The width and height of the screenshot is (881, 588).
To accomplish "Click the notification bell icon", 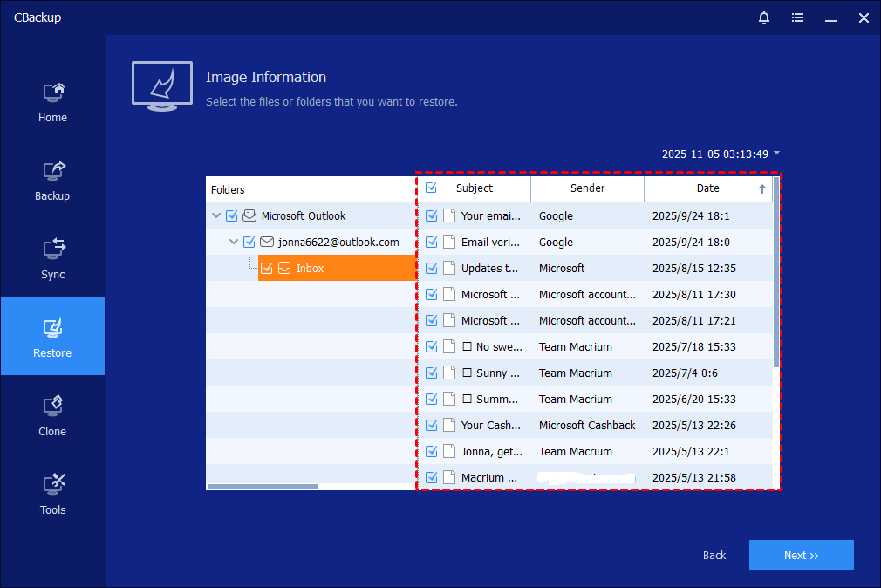I will click(764, 17).
